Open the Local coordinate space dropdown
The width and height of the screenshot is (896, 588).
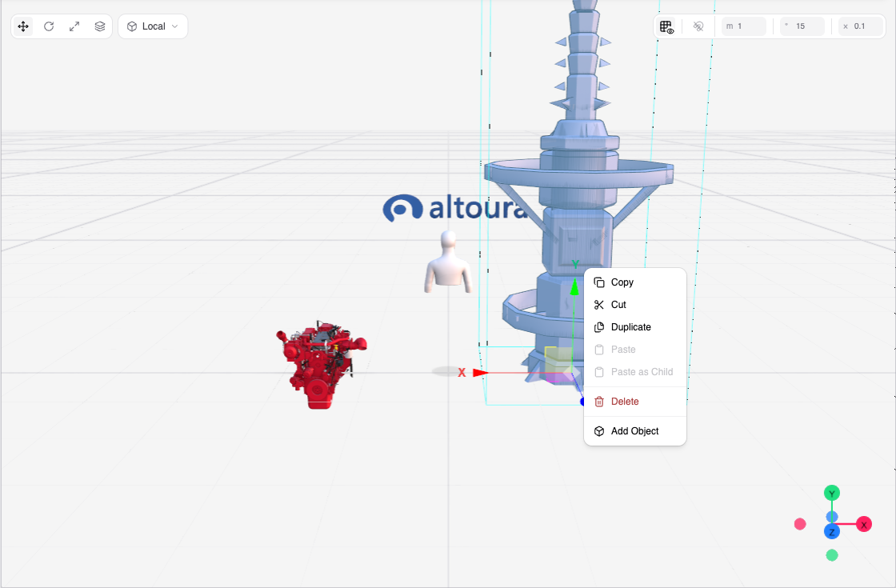(153, 26)
